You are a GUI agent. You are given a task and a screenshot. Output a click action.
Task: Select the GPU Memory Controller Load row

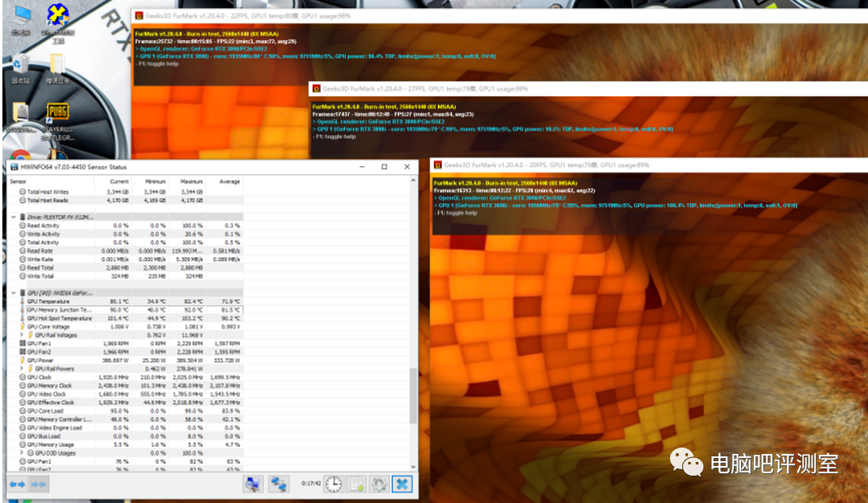(x=125, y=419)
